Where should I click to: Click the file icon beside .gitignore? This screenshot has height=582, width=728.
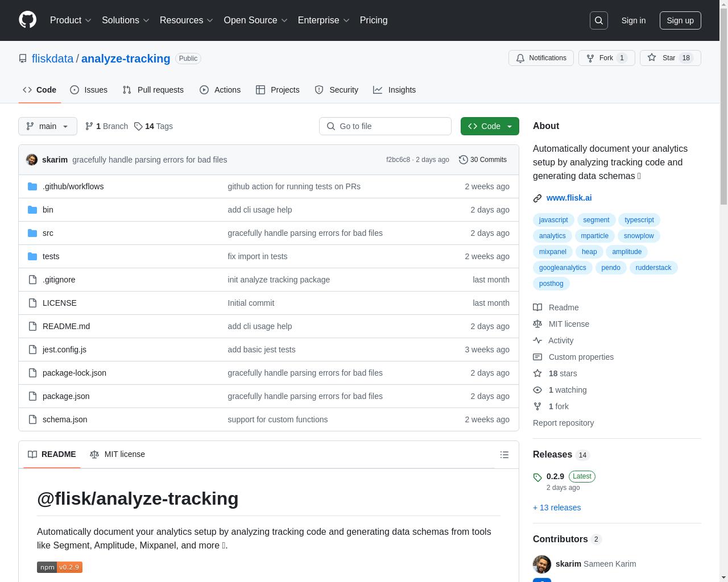tap(32, 280)
